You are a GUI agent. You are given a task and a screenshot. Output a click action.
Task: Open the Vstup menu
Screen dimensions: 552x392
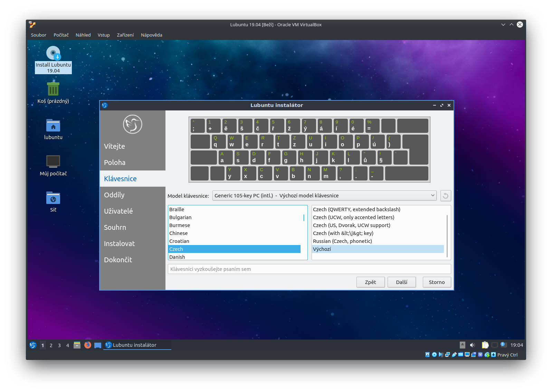click(104, 35)
